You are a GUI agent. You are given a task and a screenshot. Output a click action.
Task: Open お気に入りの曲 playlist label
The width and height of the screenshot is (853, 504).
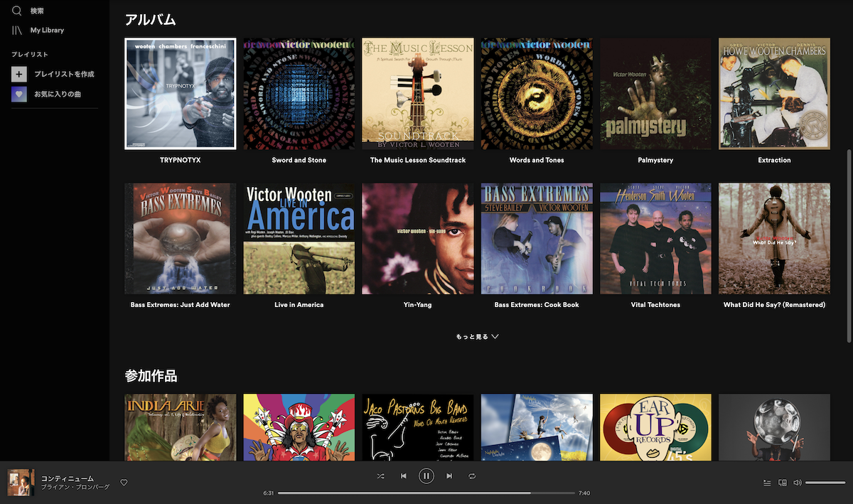pos(58,94)
